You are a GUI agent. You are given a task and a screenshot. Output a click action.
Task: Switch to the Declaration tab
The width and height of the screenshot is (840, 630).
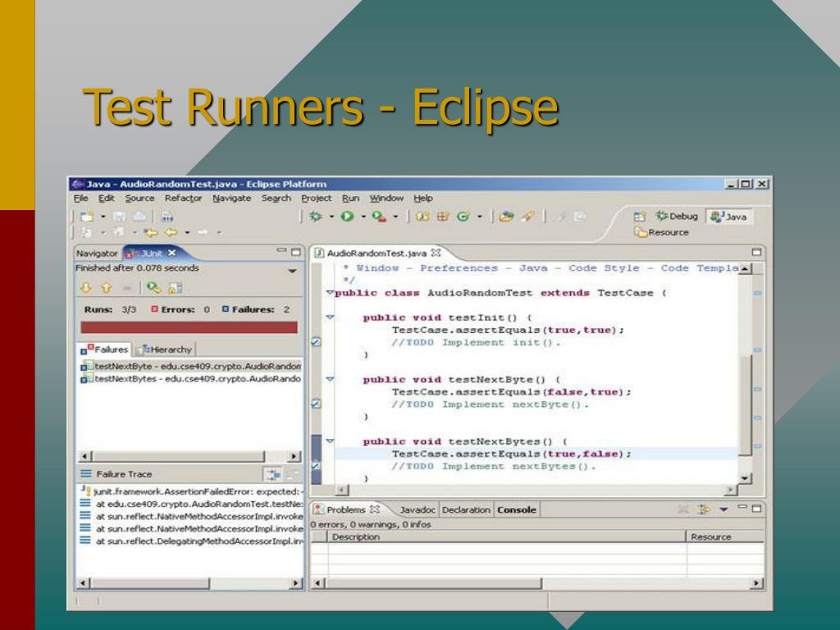point(466,510)
